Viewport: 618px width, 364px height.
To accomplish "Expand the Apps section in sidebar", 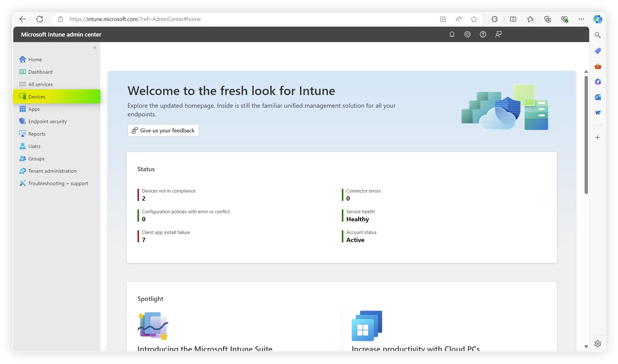I will point(34,109).
